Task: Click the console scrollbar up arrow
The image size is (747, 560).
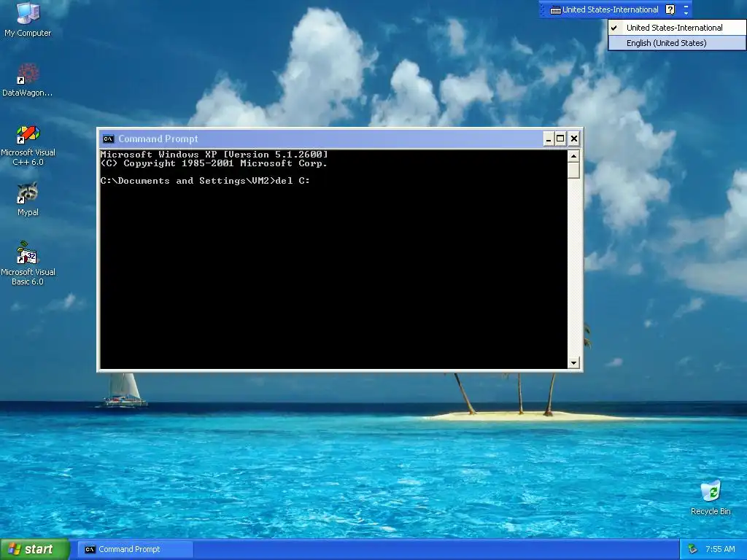Action: click(x=573, y=156)
